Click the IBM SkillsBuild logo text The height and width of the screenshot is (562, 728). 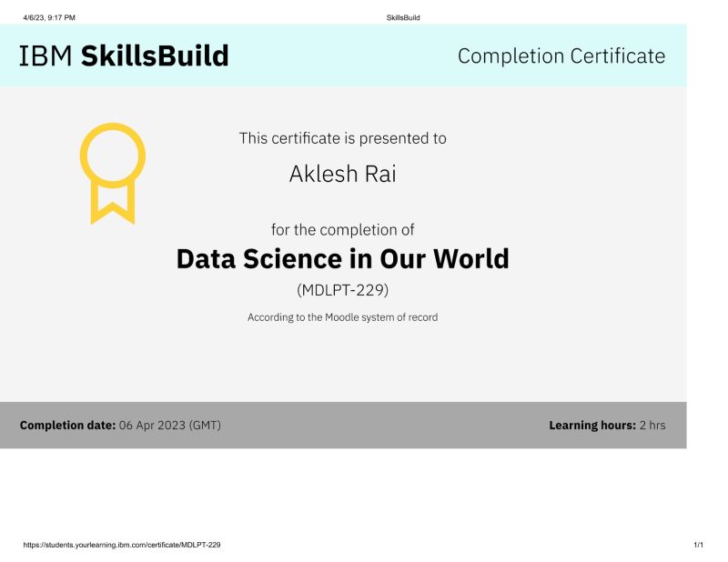point(124,55)
